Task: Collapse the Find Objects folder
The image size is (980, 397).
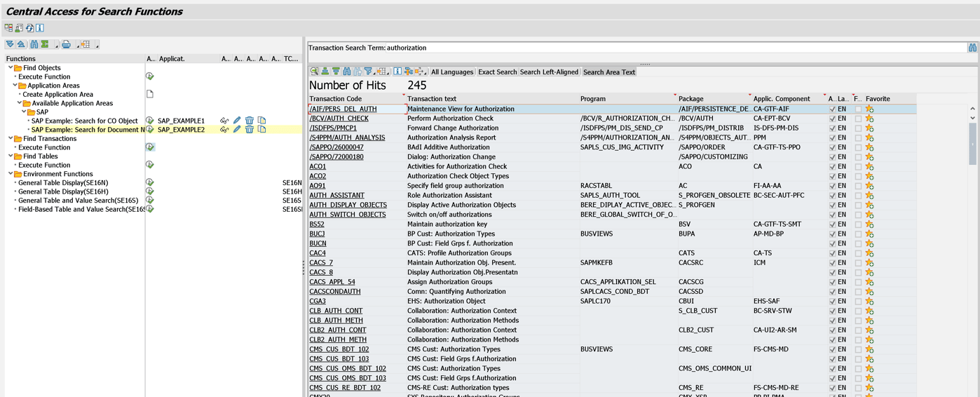Action: 11,68
